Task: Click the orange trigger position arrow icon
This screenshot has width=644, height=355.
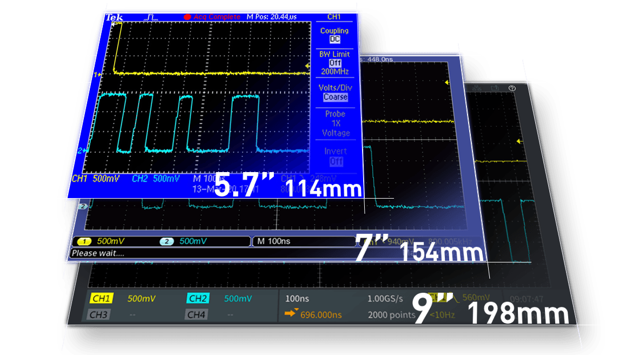Action: [x=292, y=312]
